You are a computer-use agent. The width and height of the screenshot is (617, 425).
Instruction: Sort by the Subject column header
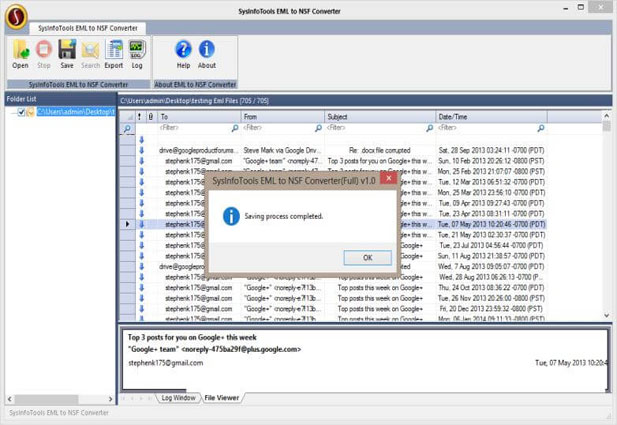(380, 117)
